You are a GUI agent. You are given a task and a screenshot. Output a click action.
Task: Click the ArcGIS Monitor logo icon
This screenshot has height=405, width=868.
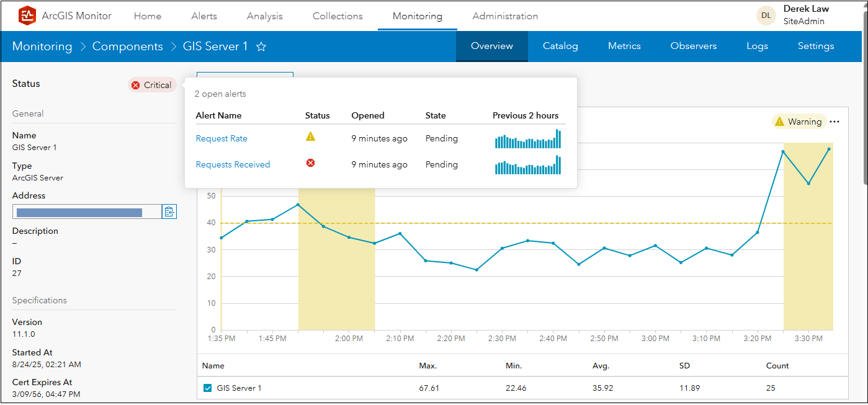27,16
